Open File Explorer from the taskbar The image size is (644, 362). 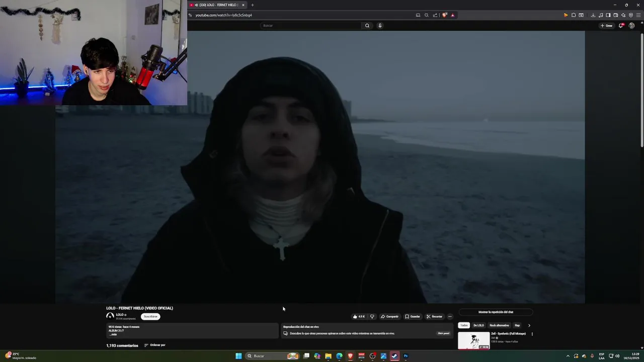pyautogui.click(x=328, y=356)
